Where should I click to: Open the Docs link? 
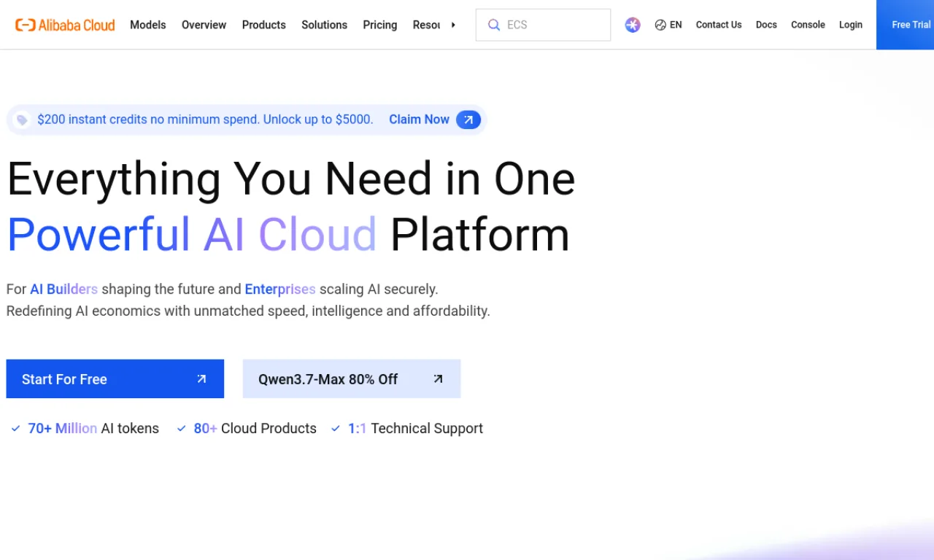[x=766, y=25]
